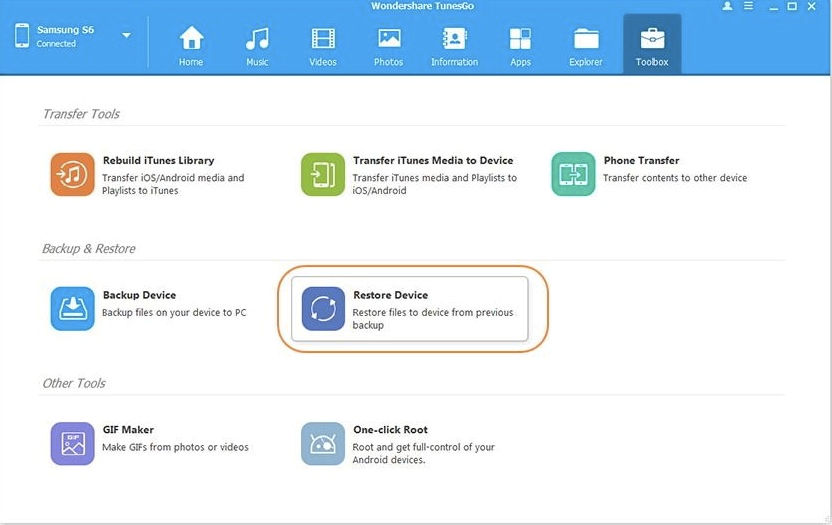Go to the Videos section
Image resolution: width=832 pixels, height=525 pixels.
coord(323,45)
